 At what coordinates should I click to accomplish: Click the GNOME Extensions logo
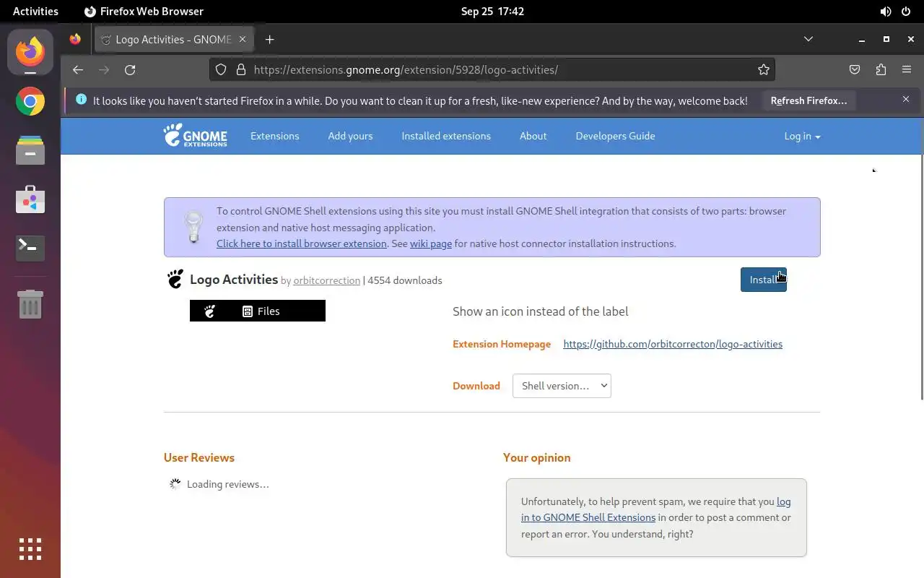point(195,135)
